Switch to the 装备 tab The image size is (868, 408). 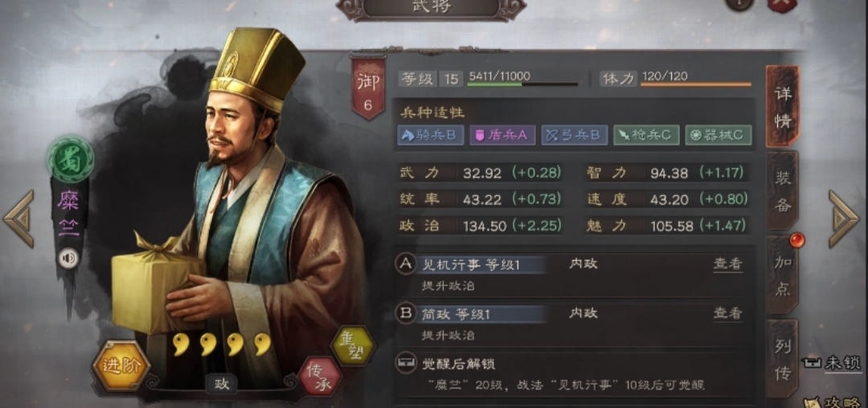tap(782, 191)
